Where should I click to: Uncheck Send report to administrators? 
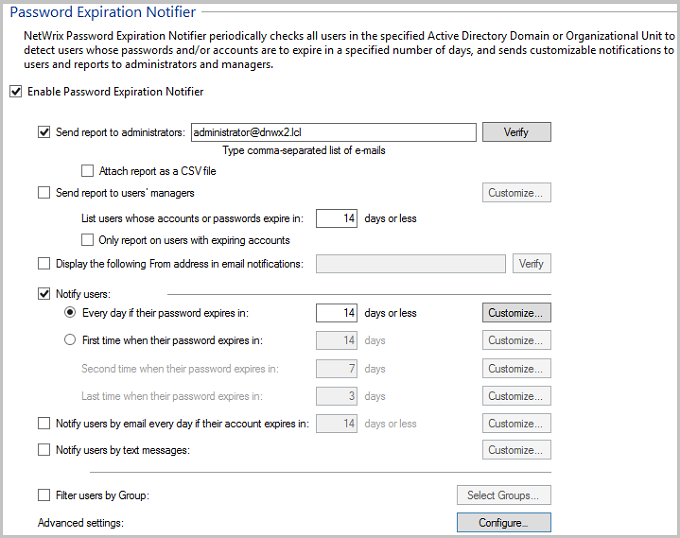pyautogui.click(x=44, y=132)
